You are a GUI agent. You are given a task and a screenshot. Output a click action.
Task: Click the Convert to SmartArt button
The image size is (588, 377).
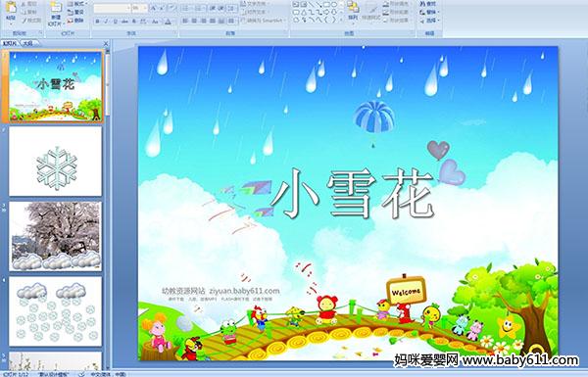pyautogui.click(x=263, y=21)
